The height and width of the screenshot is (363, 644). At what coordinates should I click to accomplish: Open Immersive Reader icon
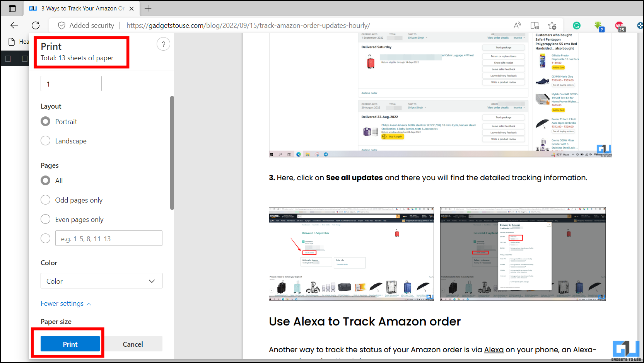[x=535, y=26]
